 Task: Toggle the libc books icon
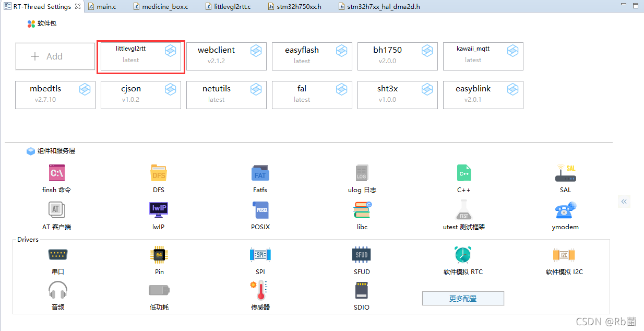tap(362, 210)
